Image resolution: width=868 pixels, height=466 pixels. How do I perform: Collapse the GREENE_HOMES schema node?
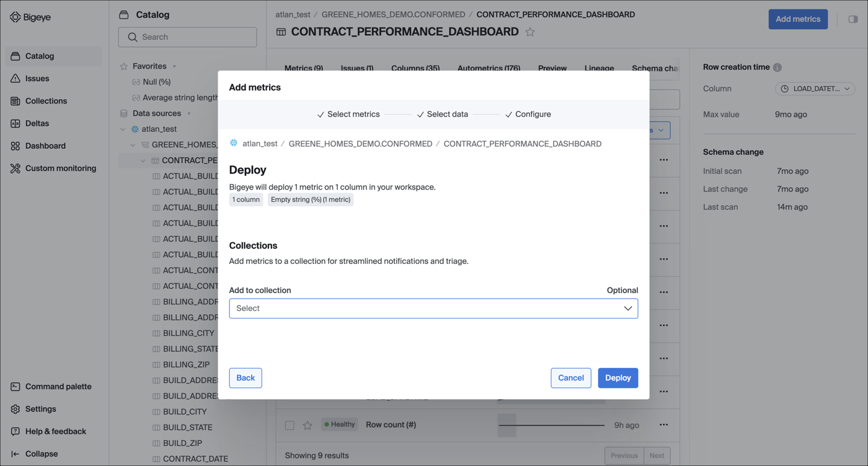133,145
